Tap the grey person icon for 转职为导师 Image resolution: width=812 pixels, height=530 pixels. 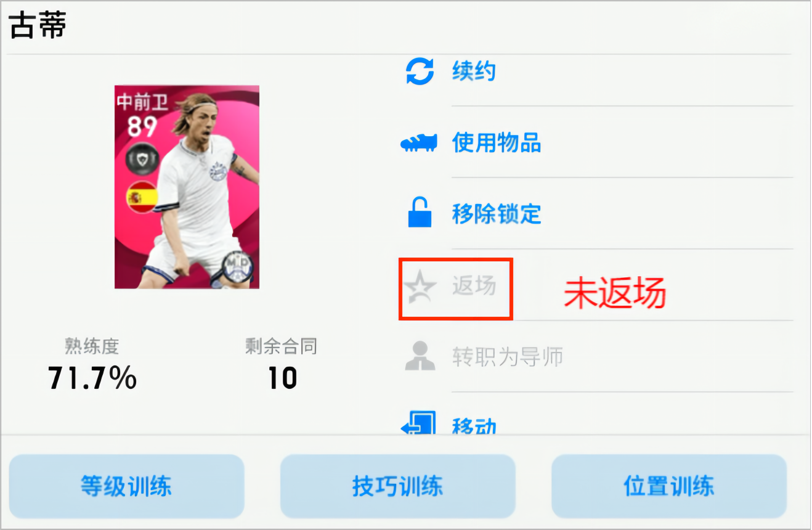(420, 356)
